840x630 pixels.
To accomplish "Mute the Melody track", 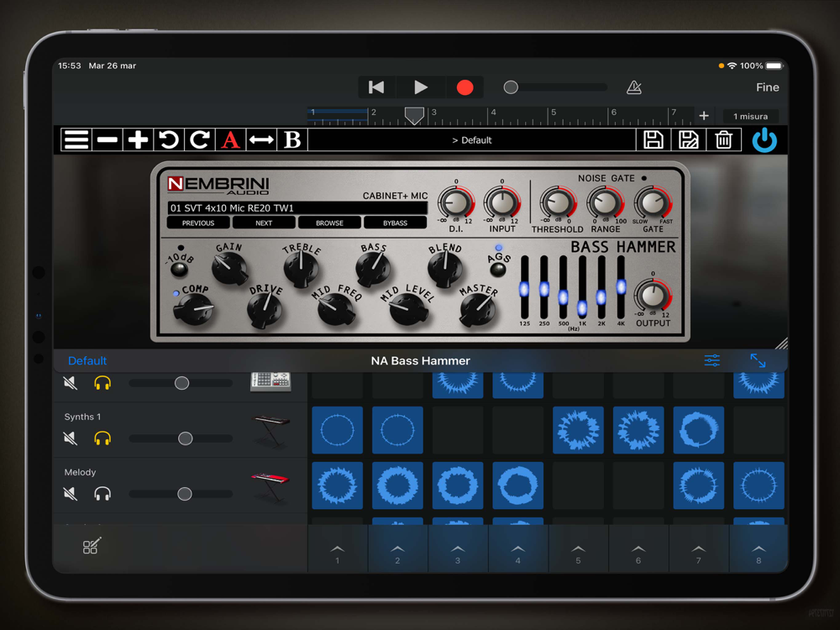I will click(x=71, y=493).
